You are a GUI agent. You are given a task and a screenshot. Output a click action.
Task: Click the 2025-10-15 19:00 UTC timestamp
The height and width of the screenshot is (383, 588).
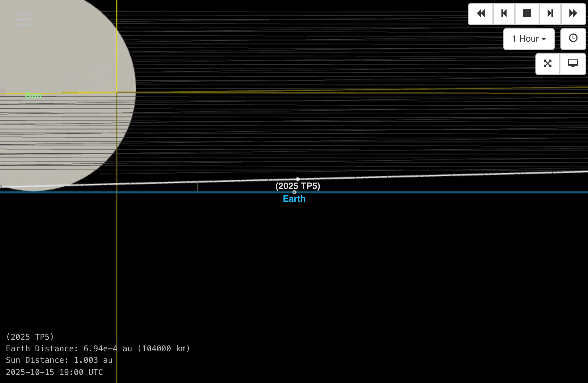(x=54, y=372)
